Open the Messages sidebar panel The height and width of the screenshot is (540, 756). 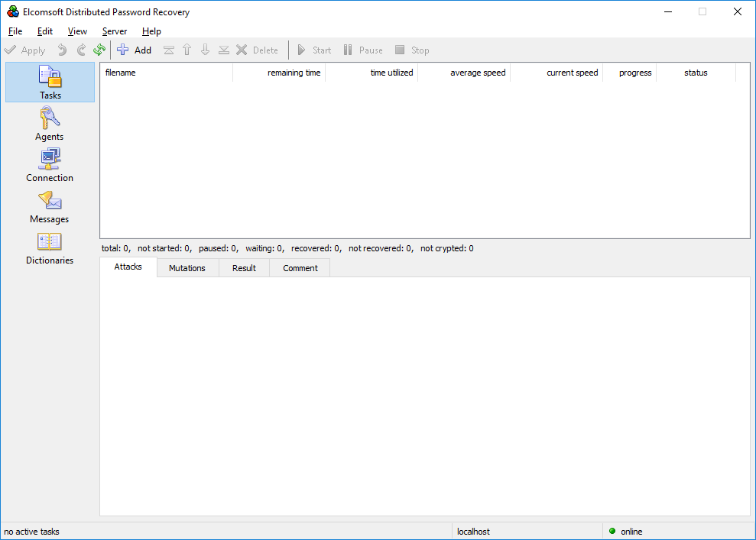[x=49, y=207]
